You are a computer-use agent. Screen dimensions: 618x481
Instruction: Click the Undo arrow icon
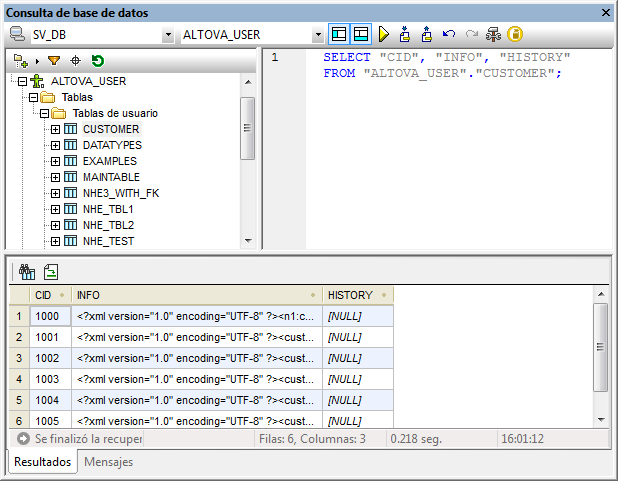(449, 34)
